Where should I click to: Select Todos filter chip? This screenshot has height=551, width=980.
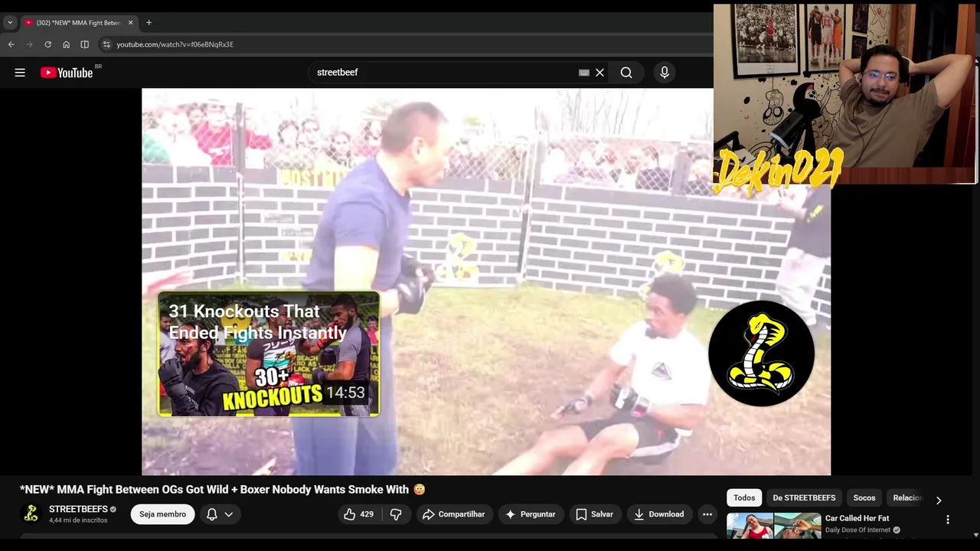tap(744, 497)
